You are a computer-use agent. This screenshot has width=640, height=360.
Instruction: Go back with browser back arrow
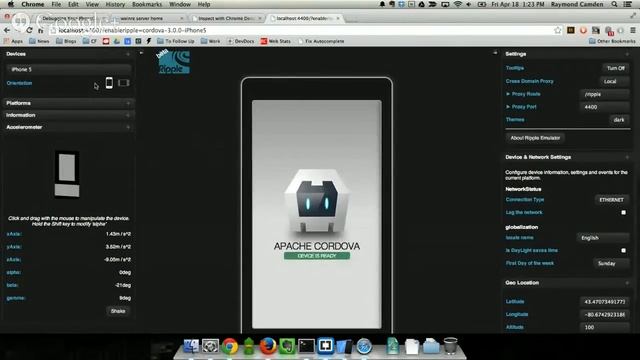pyautogui.click(x=7, y=30)
